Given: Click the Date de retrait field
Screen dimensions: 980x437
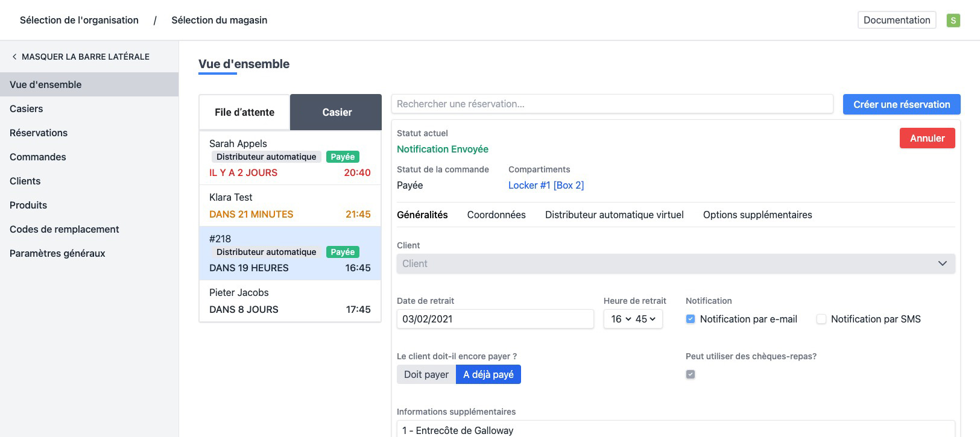Looking at the screenshot, I should [x=495, y=319].
